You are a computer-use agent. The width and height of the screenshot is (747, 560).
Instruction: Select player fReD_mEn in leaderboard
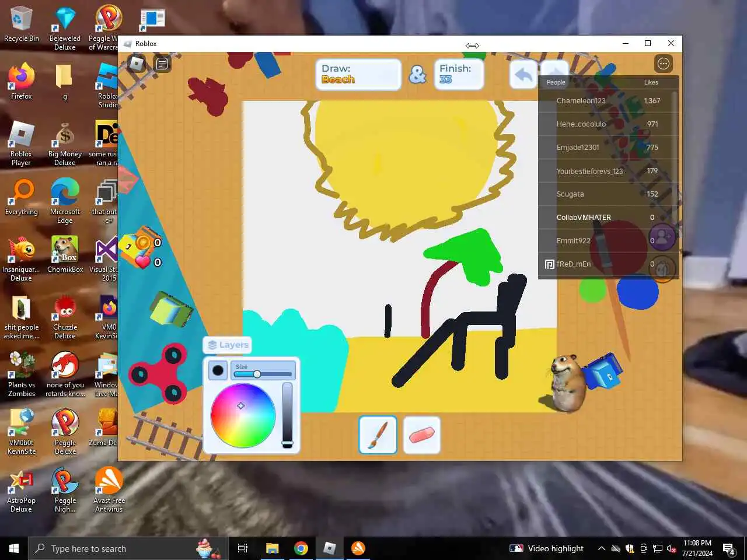608,264
